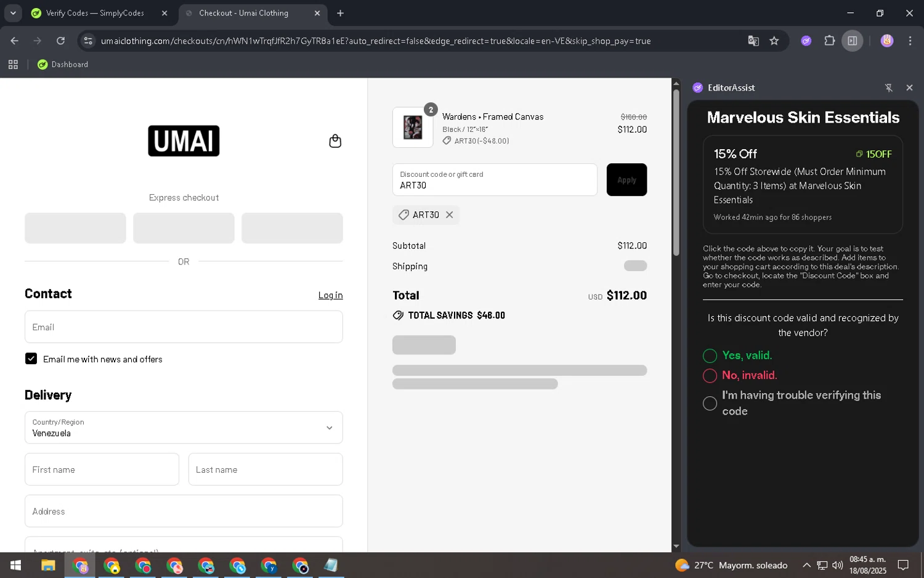Click the Wardens Framed Canvas product thumbnail
The width and height of the screenshot is (924, 578).
pos(413,128)
